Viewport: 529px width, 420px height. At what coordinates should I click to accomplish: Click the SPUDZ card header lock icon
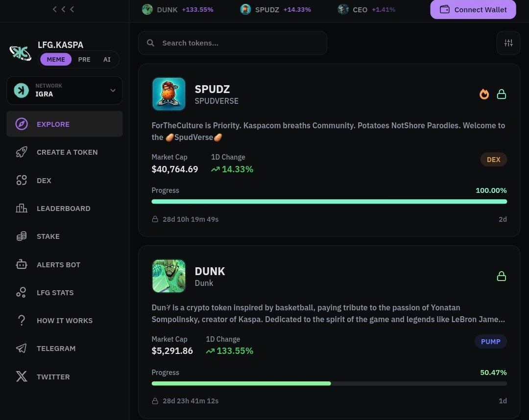point(502,94)
